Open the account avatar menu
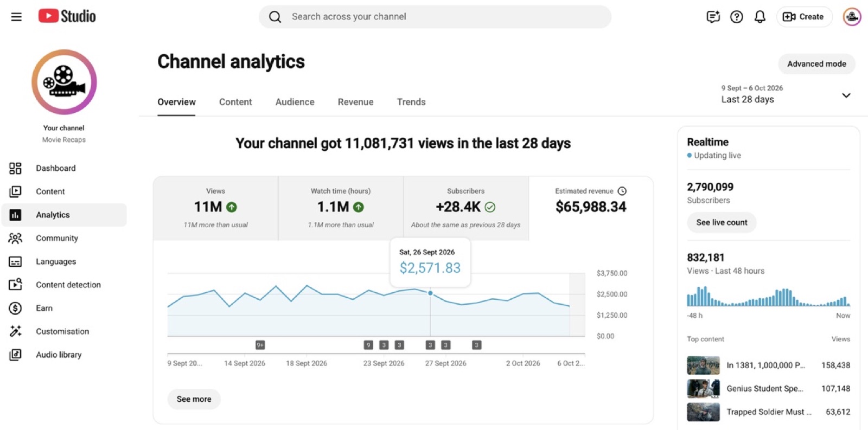The height and width of the screenshot is (430, 868). 852,17
